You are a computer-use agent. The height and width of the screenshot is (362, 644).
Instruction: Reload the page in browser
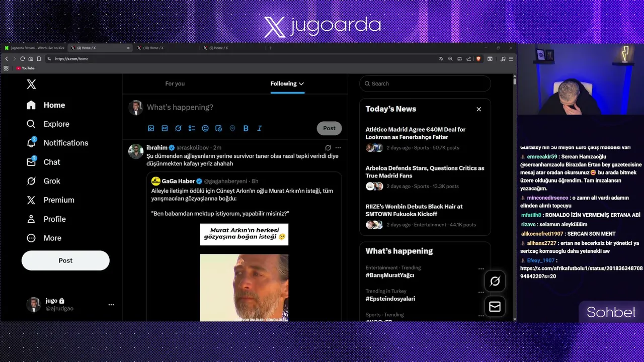(x=22, y=59)
